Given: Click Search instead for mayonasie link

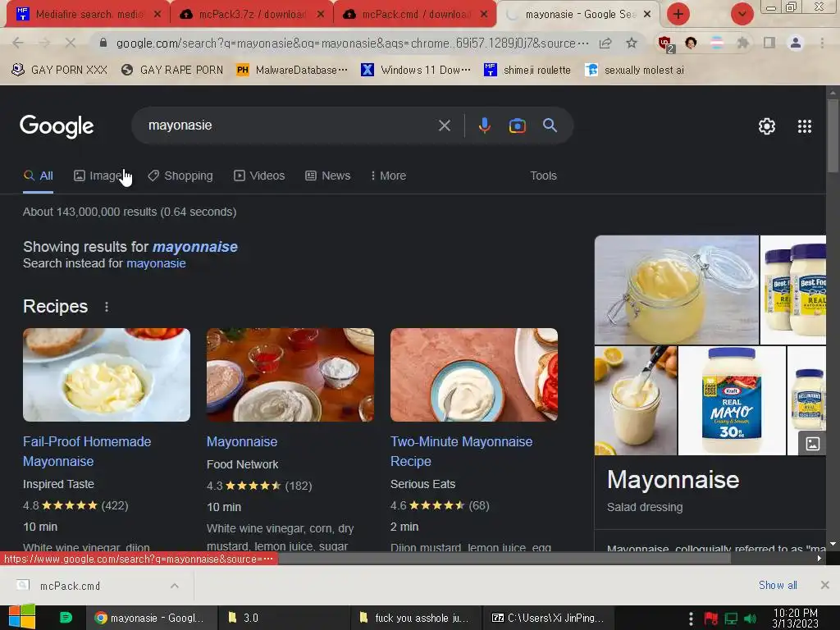Looking at the screenshot, I should pos(156,263).
